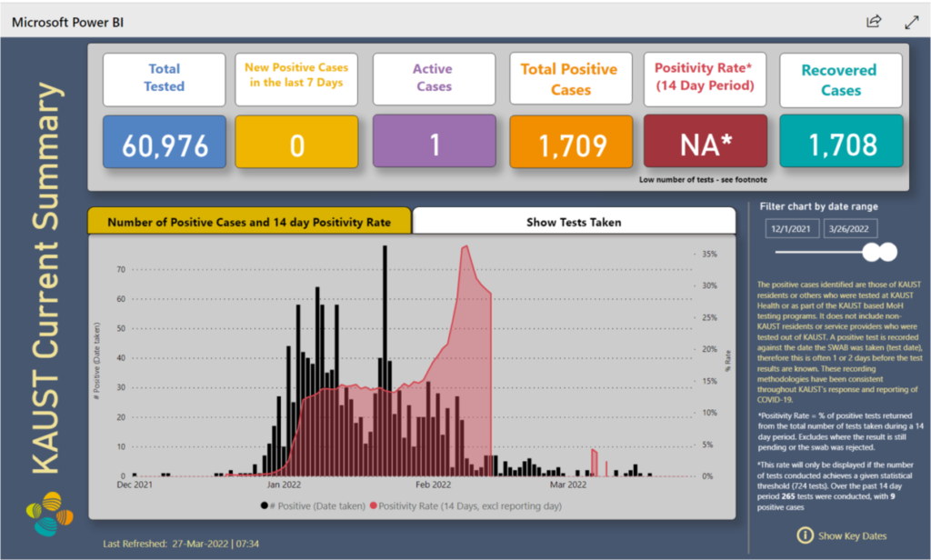931x560 pixels.
Task: Click the New Positive Cases 0 card
Action: [296, 142]
